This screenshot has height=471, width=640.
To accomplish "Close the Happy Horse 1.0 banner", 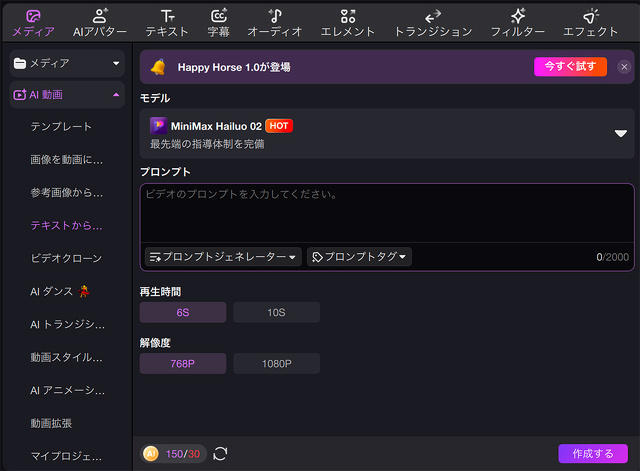I will (x=624, y=67).
